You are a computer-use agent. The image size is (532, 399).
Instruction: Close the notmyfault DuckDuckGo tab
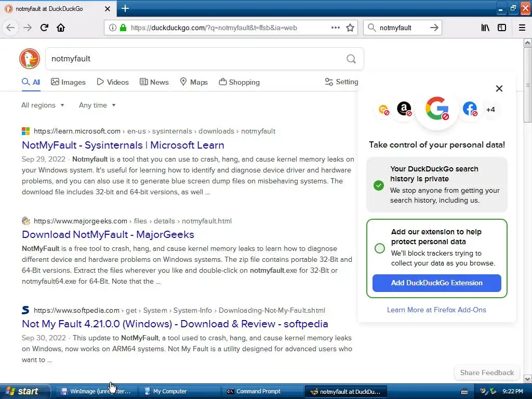click(x=107, y=9)
